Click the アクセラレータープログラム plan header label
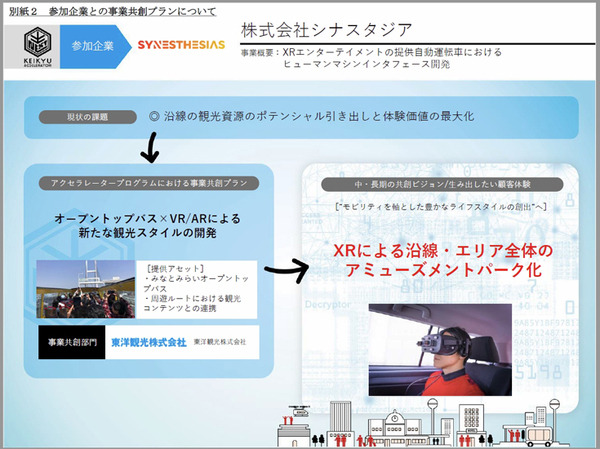Image resolution: width=600 pixels, height=449 pixels. pos(148,182)
